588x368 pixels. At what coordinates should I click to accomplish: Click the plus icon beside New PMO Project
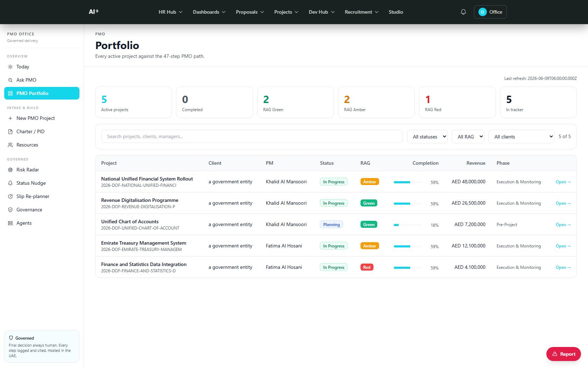click(10, 118)
